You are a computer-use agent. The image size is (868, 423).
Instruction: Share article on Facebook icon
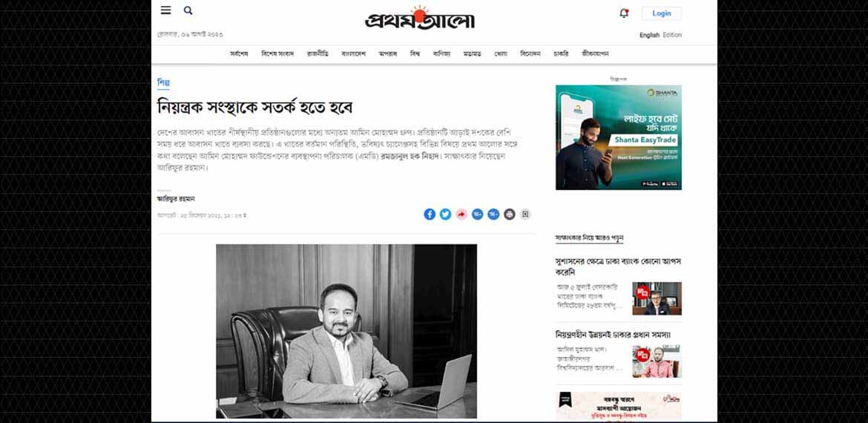pos(430,214)
